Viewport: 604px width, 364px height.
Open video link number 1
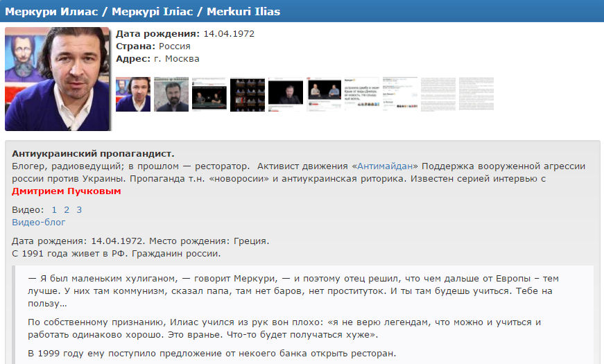pyautogui.click(x=55, y=209)
